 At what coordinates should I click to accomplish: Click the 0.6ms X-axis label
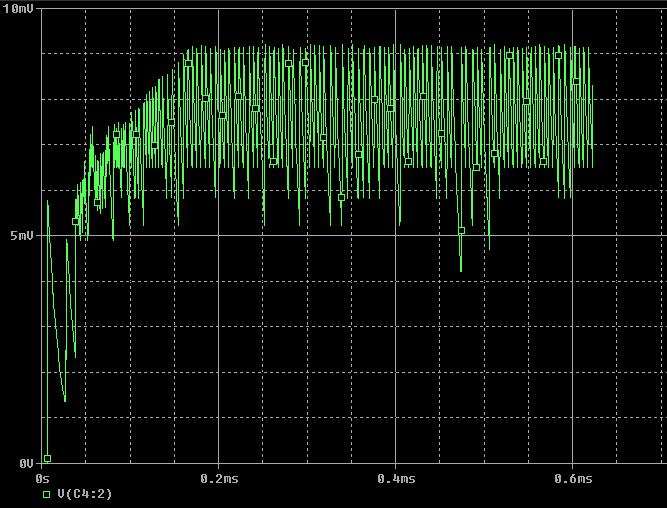point(573,479)
